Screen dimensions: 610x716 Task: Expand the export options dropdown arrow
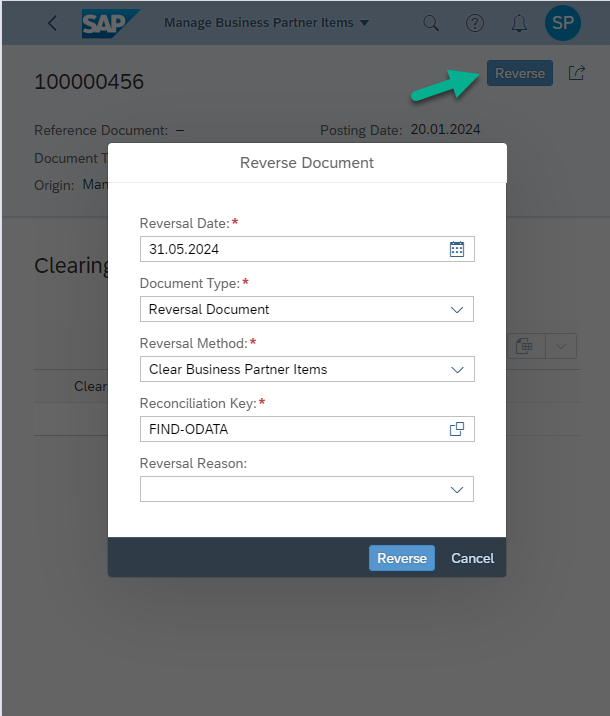(x=561, y=346)
